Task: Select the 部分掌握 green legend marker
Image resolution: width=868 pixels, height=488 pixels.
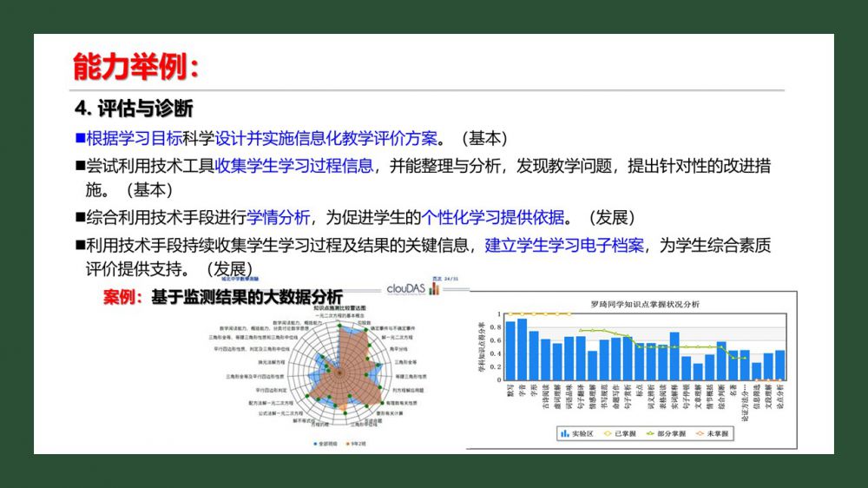Action: [652, 432]
